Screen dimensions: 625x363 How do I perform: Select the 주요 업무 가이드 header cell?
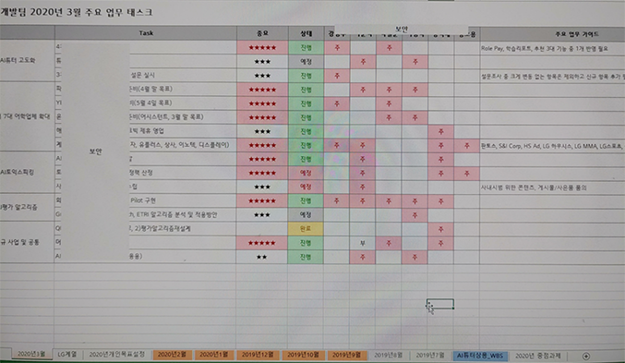576,34
